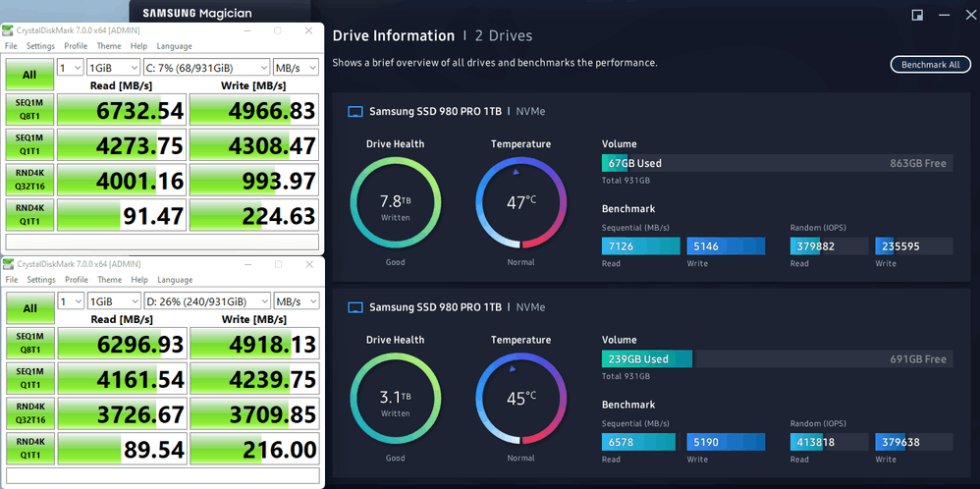Click the Benchmark All button in Magician
The height and width of the screenshot is (489, 980).
931,65
